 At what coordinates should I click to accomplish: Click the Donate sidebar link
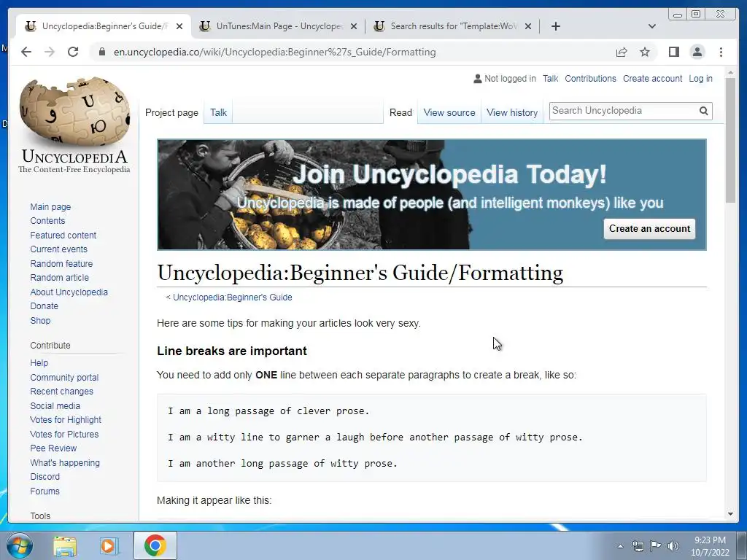pos(44,306)
